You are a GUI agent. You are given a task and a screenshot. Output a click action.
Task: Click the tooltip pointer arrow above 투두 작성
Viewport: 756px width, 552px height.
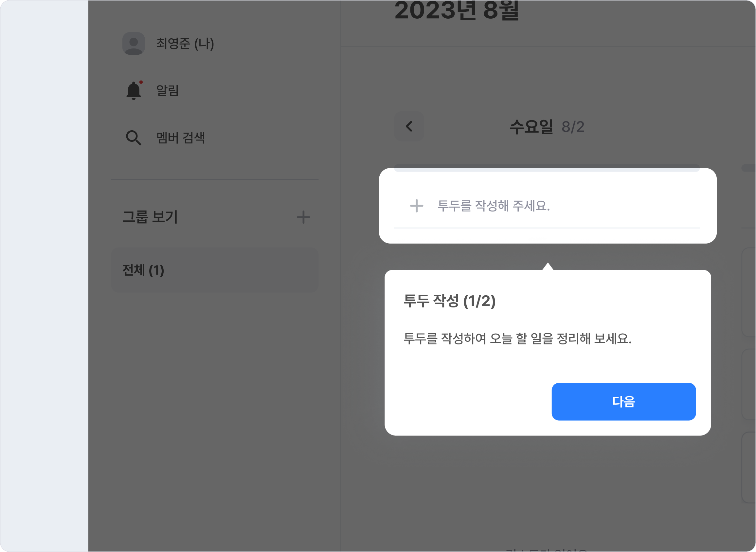(548, 267)
